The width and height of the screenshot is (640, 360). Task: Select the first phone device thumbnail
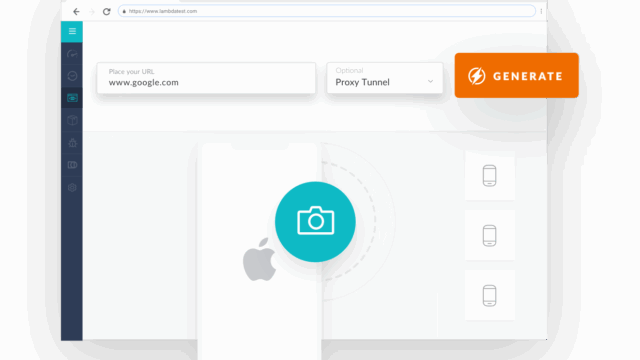[x=490, y=176]
